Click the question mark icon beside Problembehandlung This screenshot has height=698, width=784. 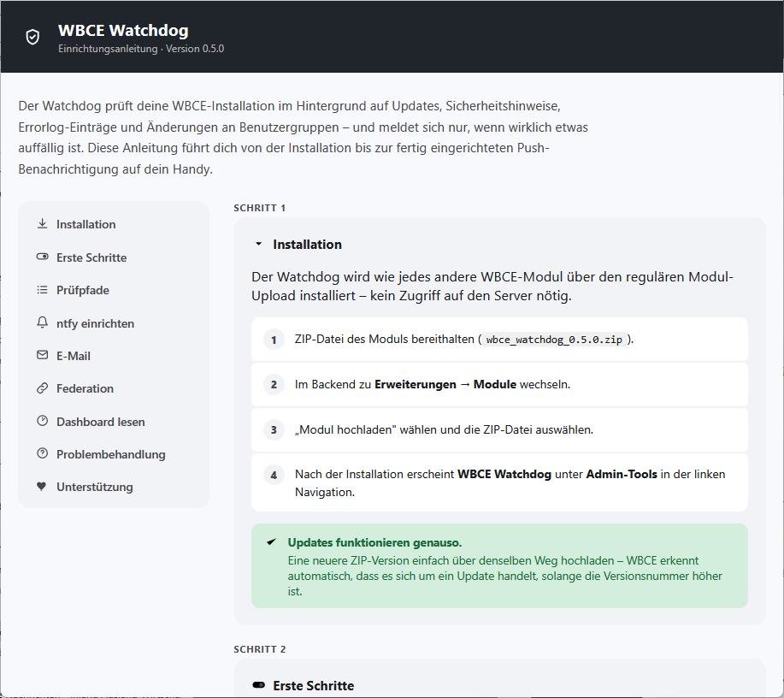click(43, 453)
